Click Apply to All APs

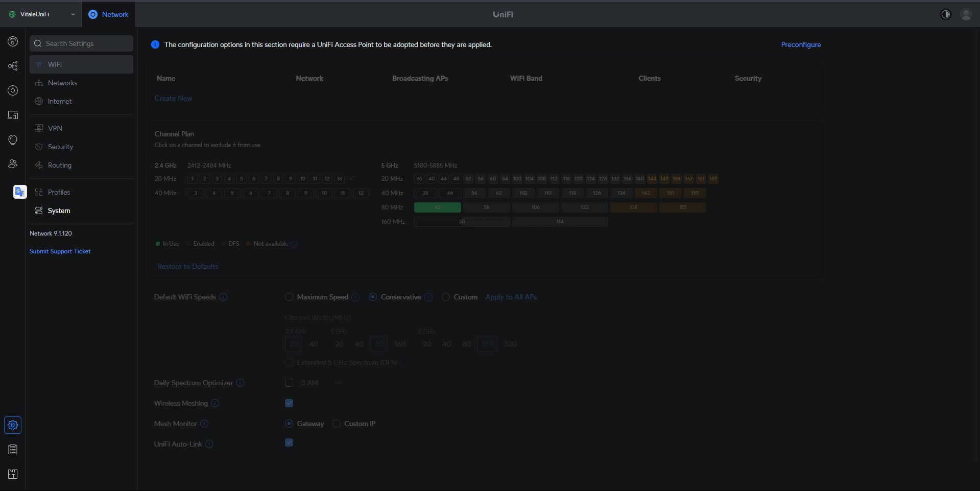[x=511, y=297]
